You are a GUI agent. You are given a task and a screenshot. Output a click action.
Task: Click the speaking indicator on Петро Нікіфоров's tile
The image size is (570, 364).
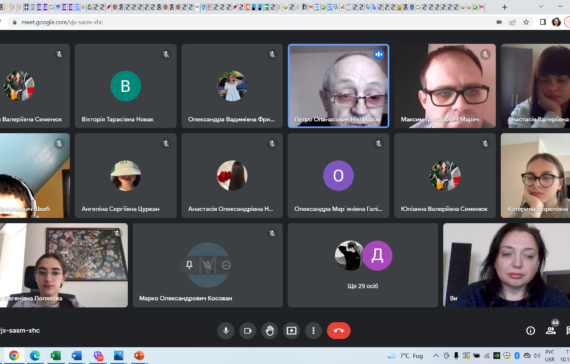(x=378, y=54)
